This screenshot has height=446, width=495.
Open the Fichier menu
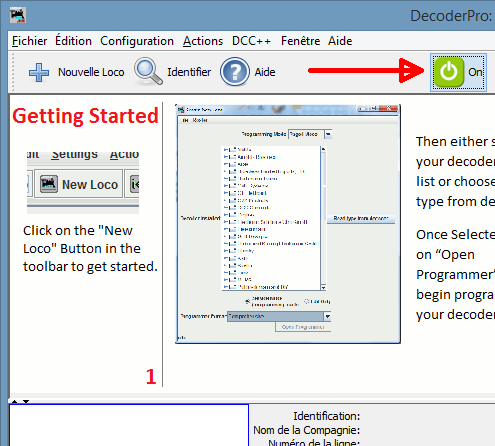pyautogui.click(x=29, y=41)
